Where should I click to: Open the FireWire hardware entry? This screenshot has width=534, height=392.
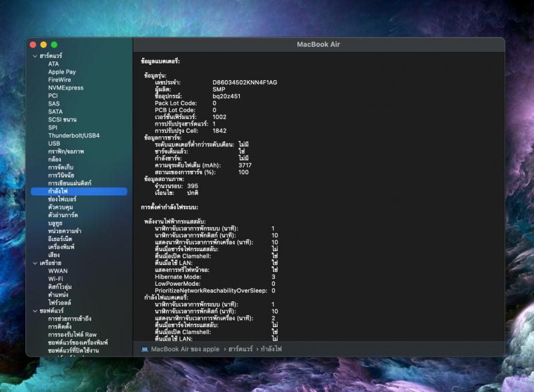click(59, 79)
